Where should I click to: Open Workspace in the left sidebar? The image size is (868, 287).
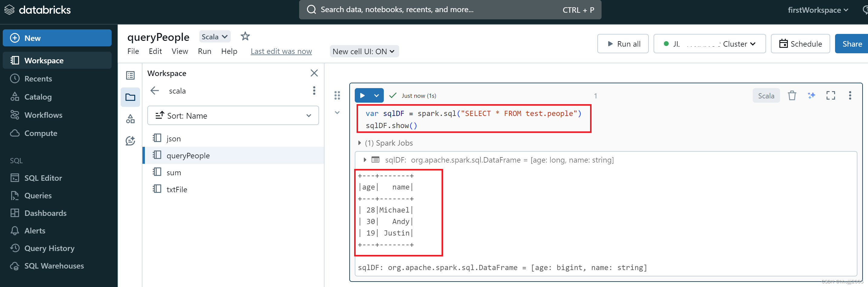click(x=57, y=60)
